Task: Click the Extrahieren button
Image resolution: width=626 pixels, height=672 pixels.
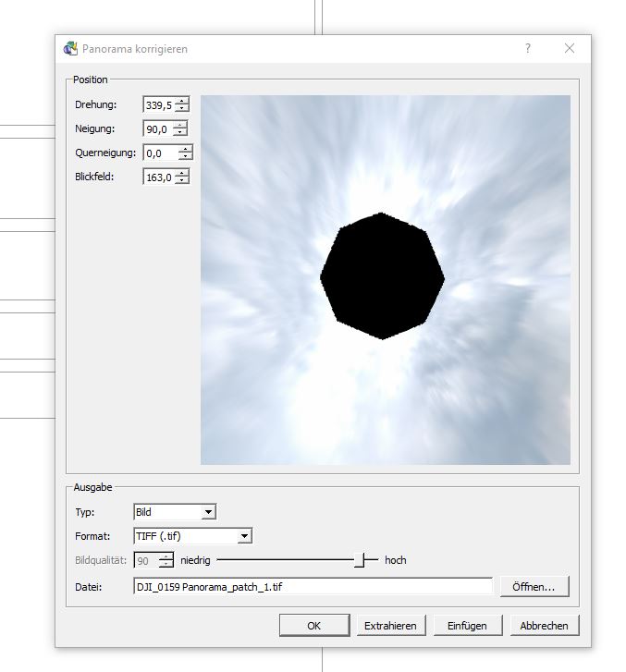Action: pos(390,626)
